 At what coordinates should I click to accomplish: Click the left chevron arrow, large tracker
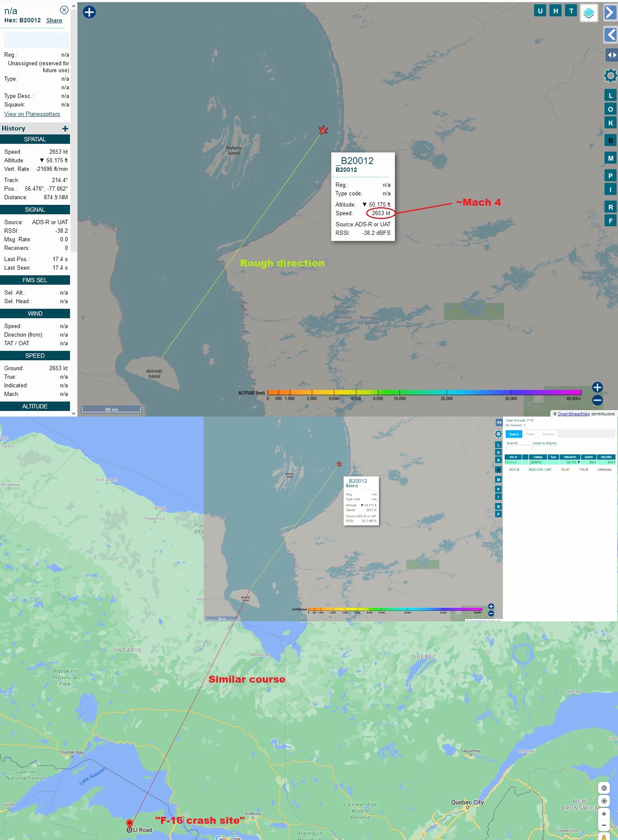click(x=610, y=35)
